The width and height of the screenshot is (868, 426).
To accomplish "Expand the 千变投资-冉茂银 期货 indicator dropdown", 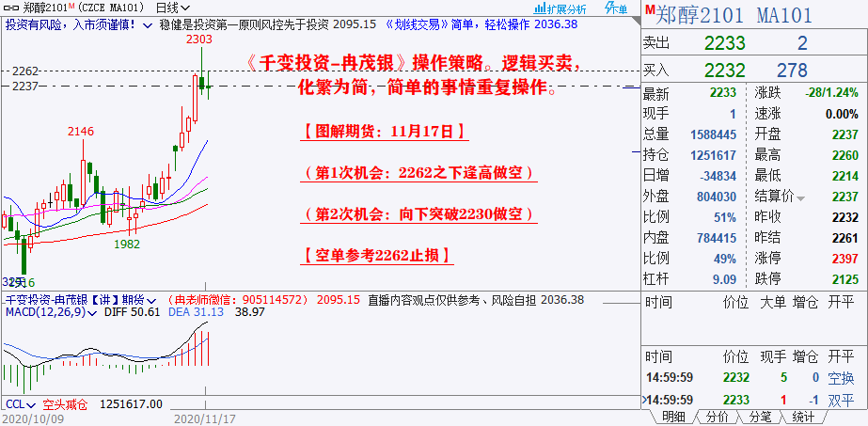I will point(152,299).
